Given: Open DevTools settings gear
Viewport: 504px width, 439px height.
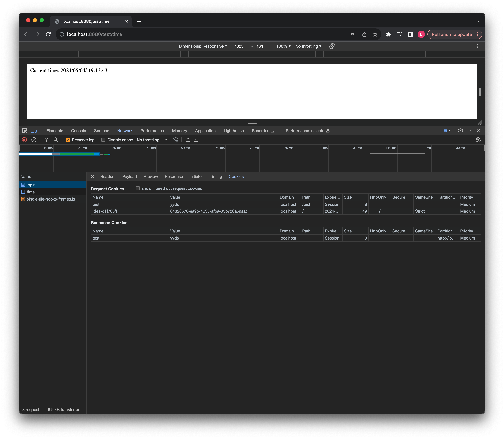Looking at the screenshot, I should (x=460, y=131).
